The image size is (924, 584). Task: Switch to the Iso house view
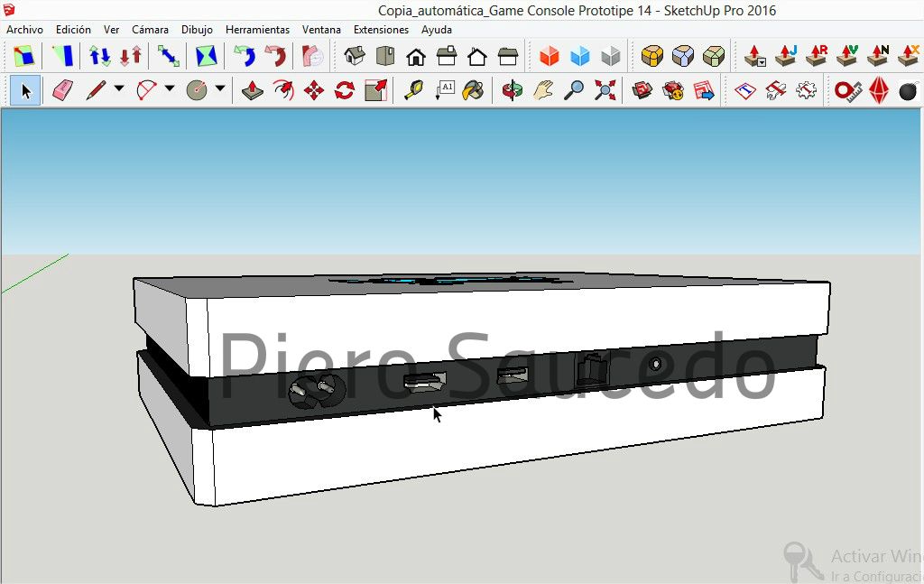355,57
